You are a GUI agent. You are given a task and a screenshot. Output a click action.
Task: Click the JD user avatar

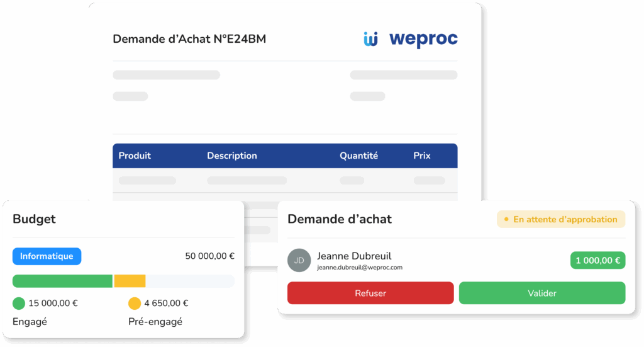pyautogui.click(x=299, y=260)
